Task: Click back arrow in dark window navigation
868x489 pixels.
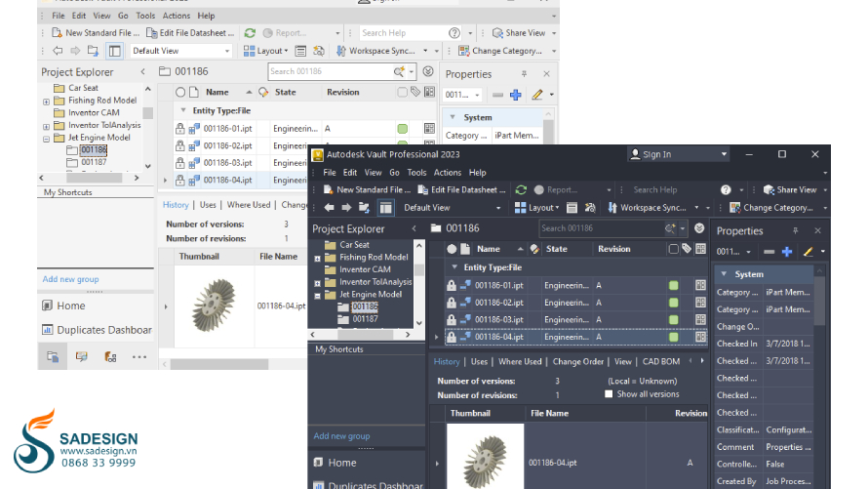Action: coord(329,208)
